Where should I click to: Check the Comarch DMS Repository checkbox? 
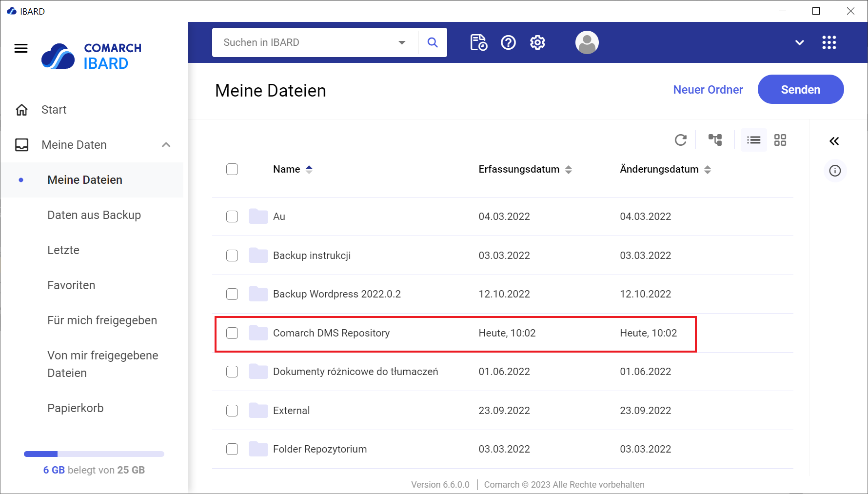[x=232, y=333]
